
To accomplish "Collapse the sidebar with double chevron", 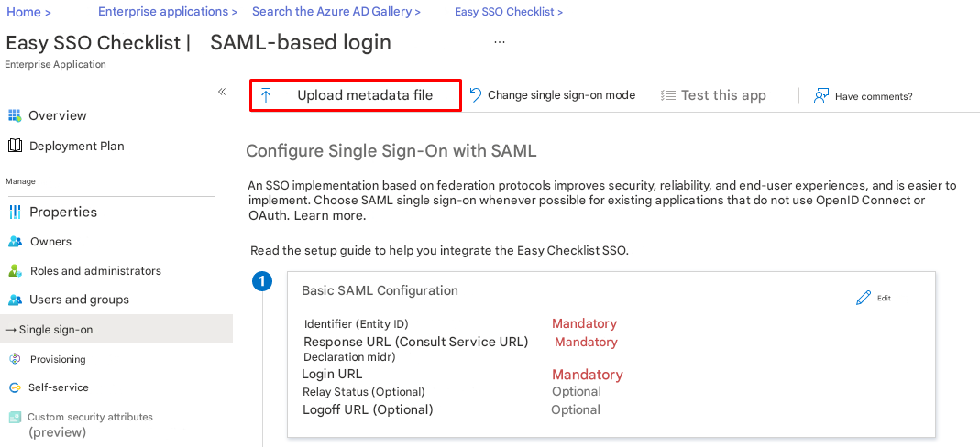I will (x=221, y=92).
